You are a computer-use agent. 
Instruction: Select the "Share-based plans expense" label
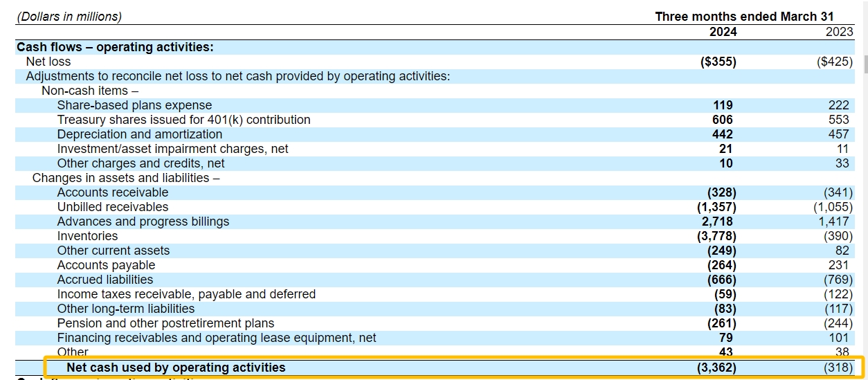[134, 105]
